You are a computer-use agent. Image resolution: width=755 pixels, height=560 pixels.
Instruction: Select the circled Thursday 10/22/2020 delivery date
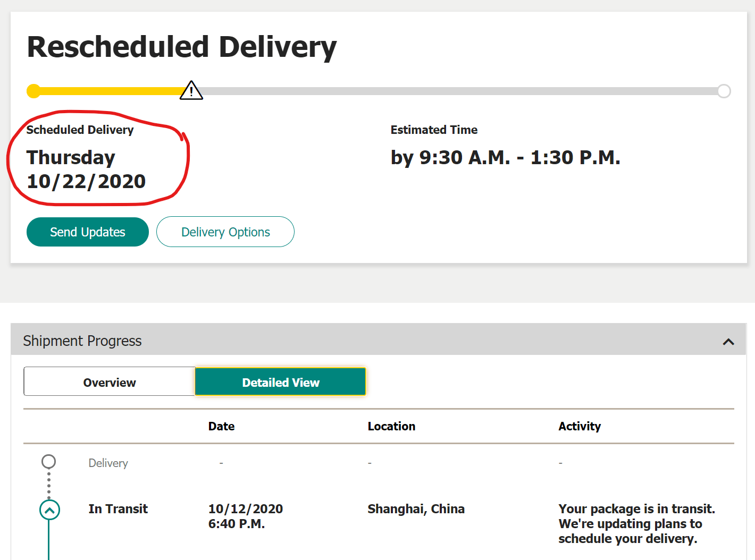click(87, 169)
